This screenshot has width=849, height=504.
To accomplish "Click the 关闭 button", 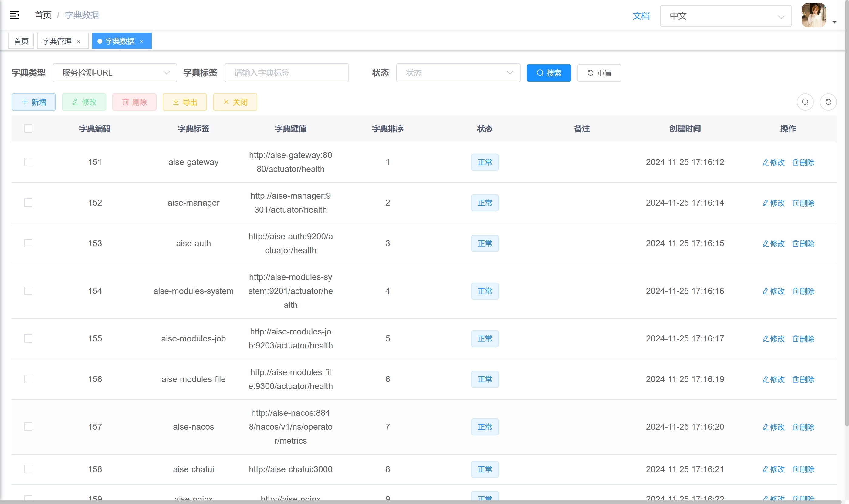I will click(235, 102).
